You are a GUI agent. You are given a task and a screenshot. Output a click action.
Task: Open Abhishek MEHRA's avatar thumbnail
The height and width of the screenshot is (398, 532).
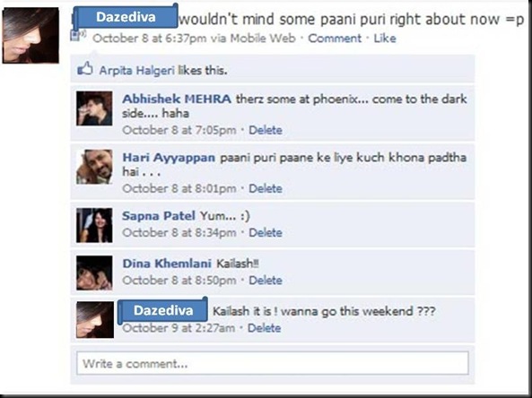[x=94, y=108]
